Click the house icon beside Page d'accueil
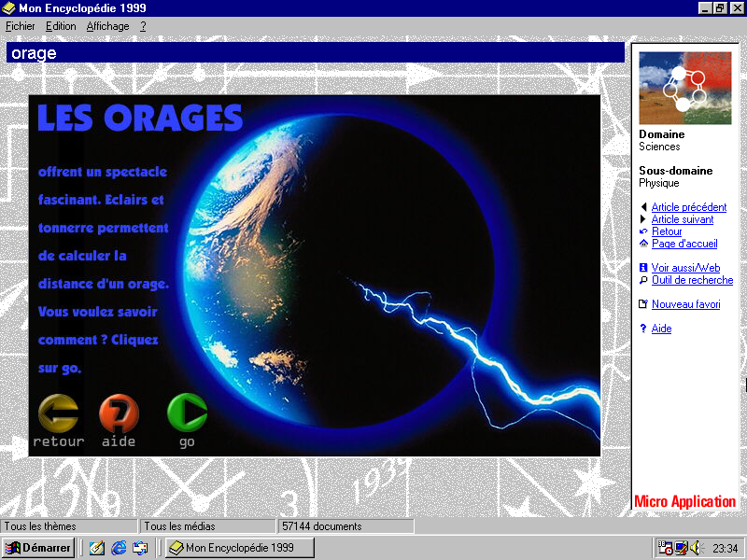 [x=643, y=244]
